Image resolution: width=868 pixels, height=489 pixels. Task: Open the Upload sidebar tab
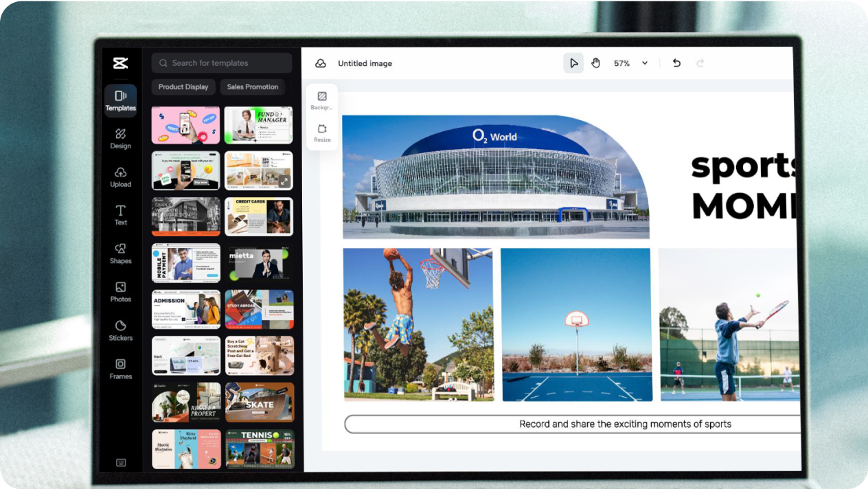click(120, 177)
